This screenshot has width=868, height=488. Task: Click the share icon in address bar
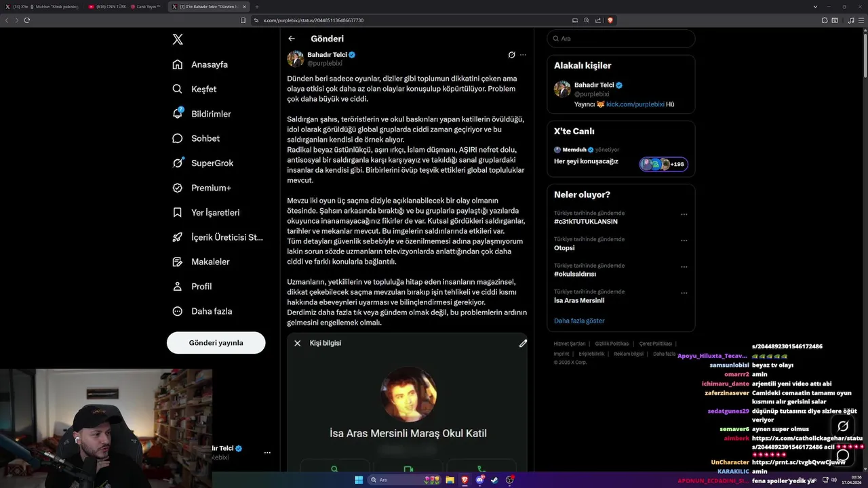point(597,20)
